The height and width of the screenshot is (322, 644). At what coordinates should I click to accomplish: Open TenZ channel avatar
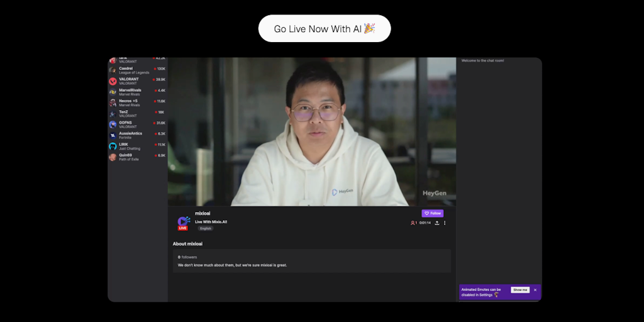(113, 114)
